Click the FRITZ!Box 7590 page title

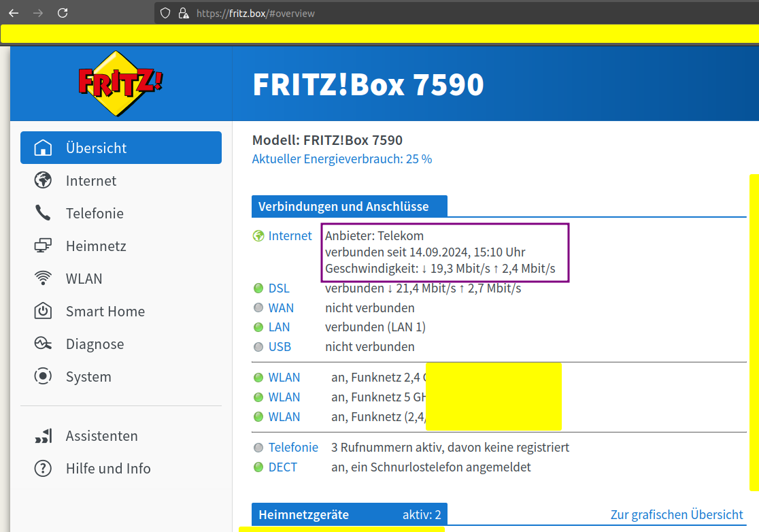click(x=369, y=84)
